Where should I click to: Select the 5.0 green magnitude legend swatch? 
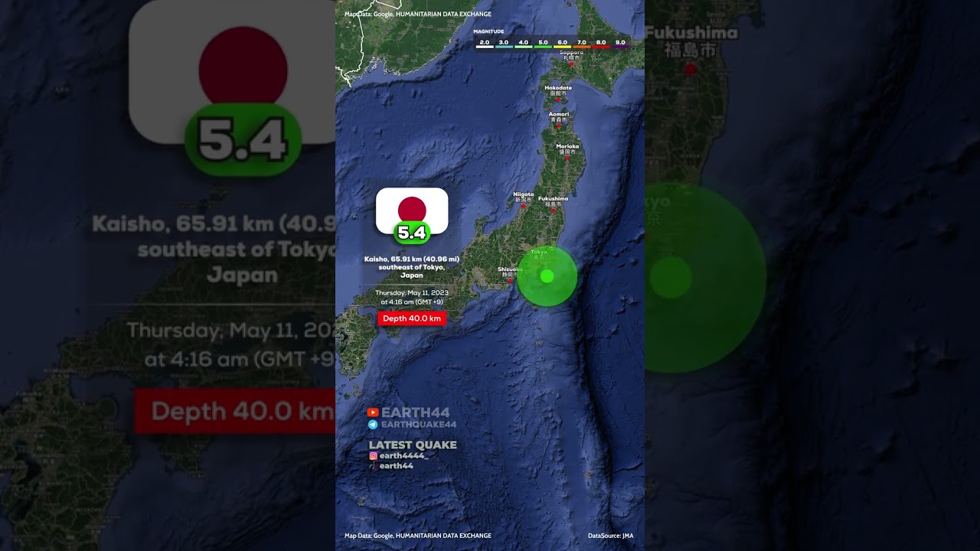point(543,47)
